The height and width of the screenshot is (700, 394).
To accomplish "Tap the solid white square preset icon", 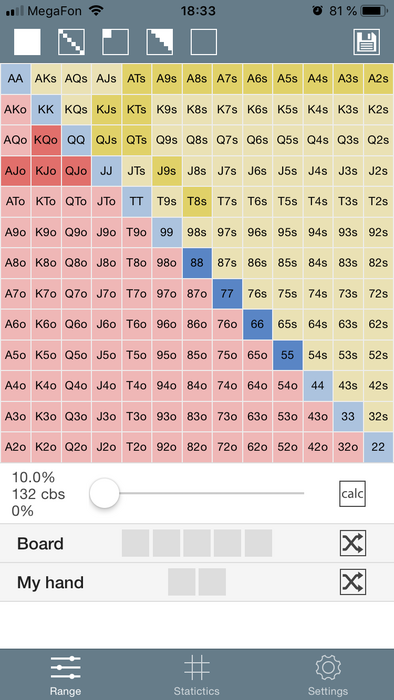I will click(x=27, y=42).
